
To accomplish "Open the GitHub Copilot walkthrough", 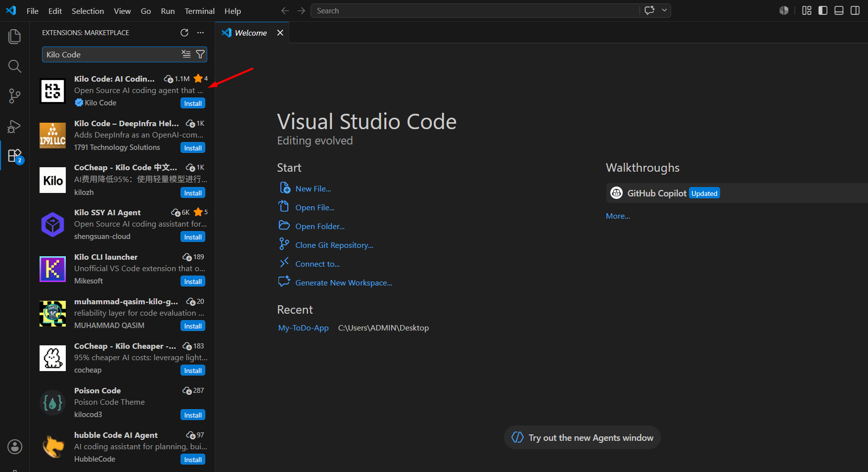I will tap(737, 193).
